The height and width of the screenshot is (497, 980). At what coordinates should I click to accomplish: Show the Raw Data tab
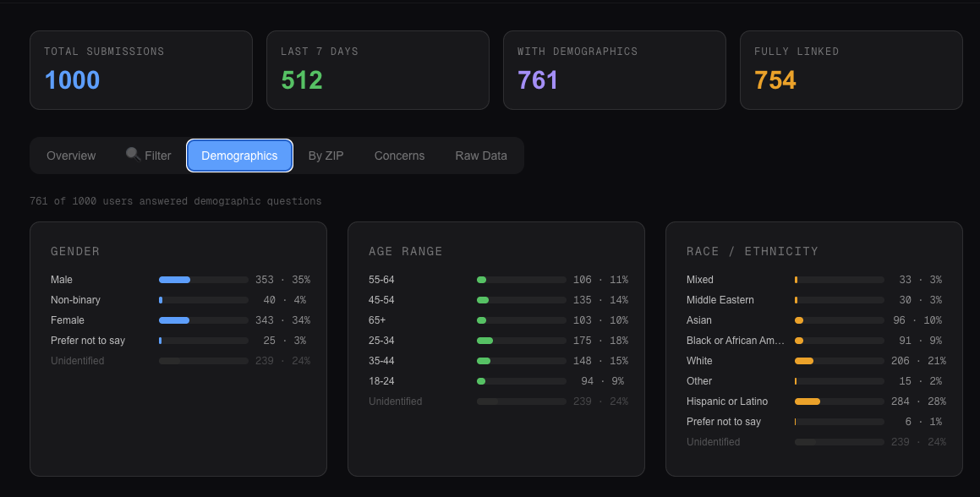481,156
